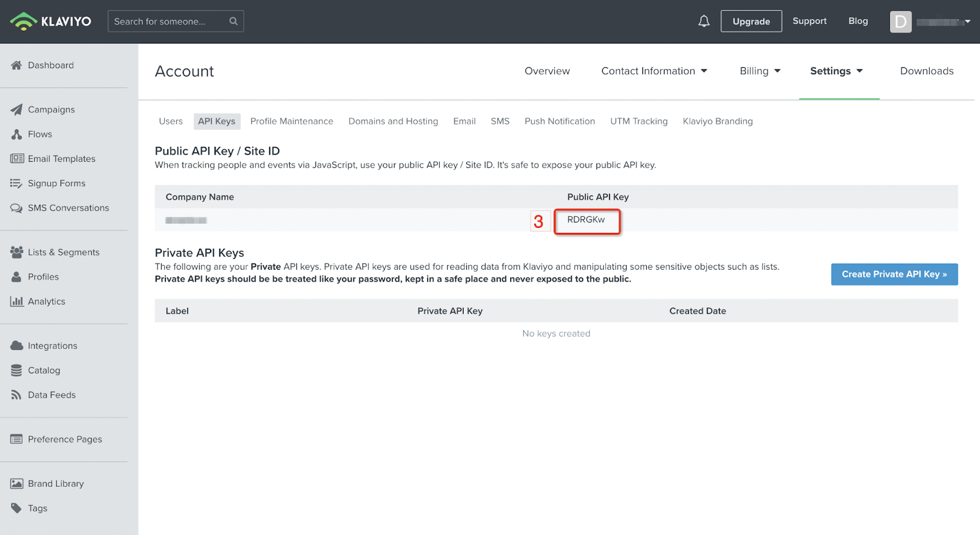Open the Email settings sub-tab
This screenshot has height=535, width=980.
coord(464,121)
